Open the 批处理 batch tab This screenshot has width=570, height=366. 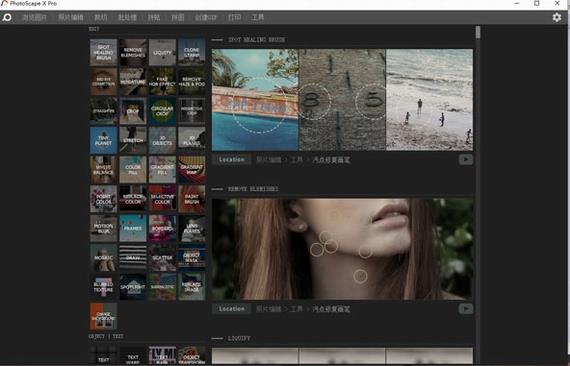(127, 17)
